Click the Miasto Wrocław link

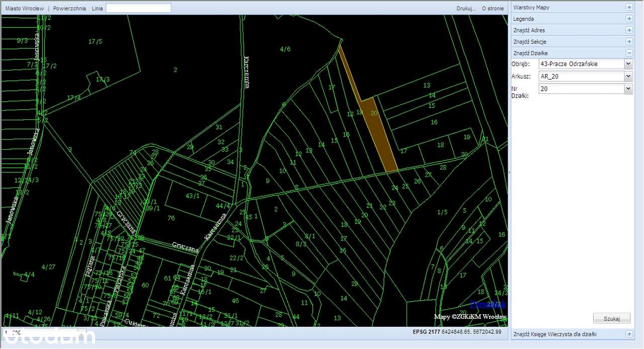24,9
